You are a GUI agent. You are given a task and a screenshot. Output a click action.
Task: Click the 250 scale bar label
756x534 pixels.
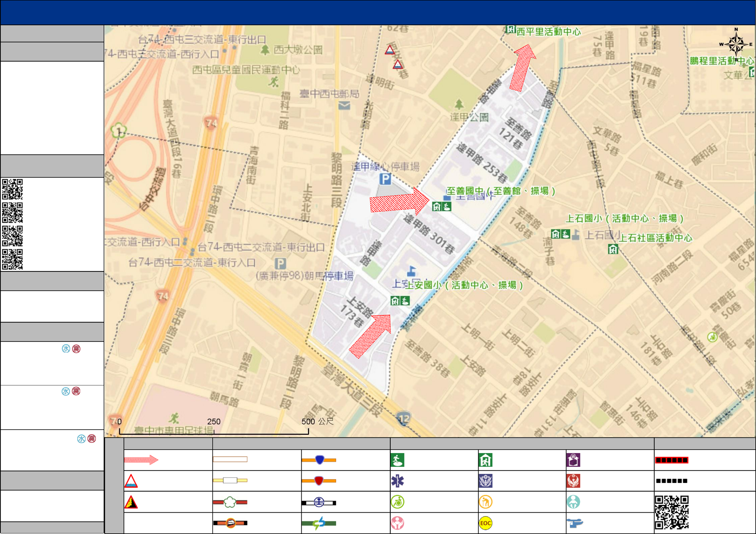(214, 422)
